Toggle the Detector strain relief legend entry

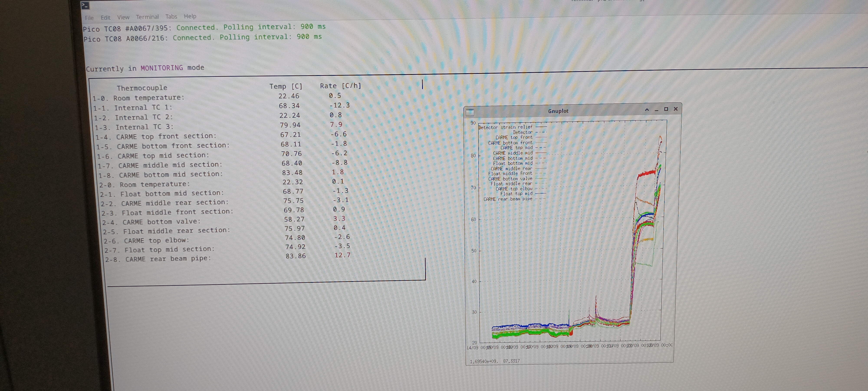point(506,127)
